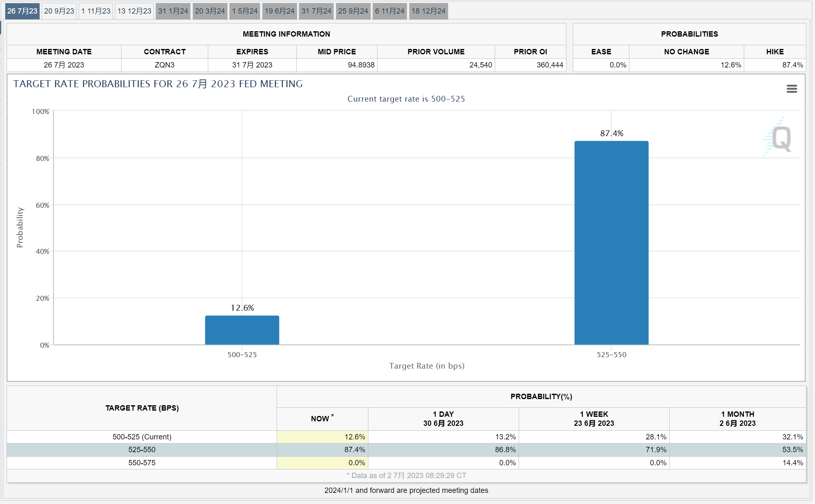
Task: Open the chart hamburger menu icon
Action: click(x=792, y=89)
